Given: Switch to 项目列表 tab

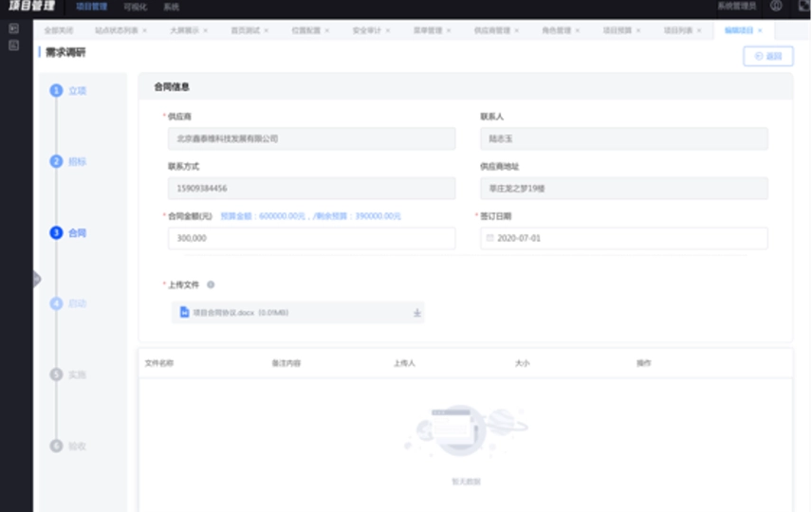Looking at the screenshot, I should [678, 30].
